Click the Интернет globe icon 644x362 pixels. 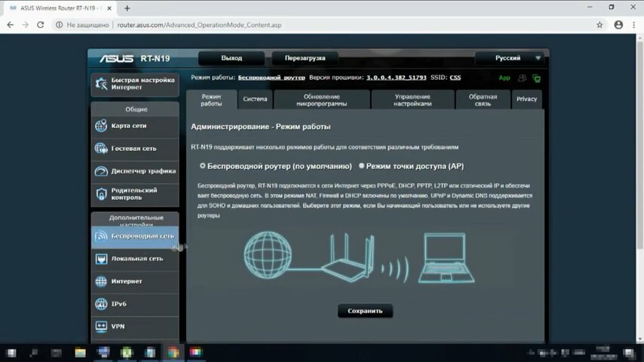[x=101, y=281]
